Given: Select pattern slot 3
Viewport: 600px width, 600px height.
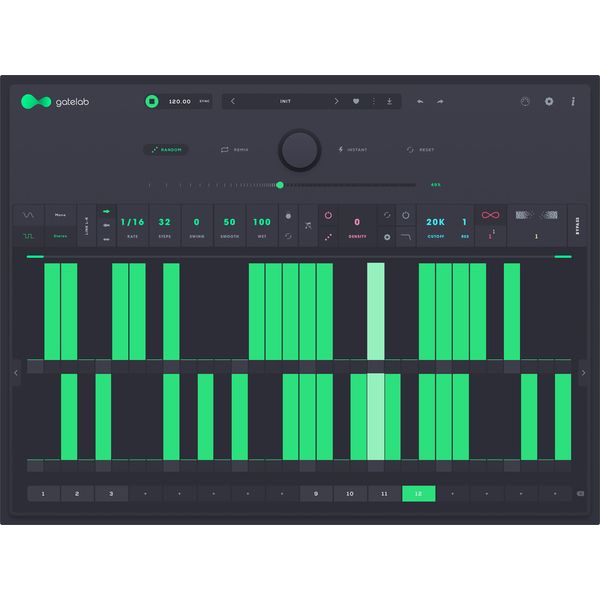Looking at the screenshot, I should (x=111, y=494).
